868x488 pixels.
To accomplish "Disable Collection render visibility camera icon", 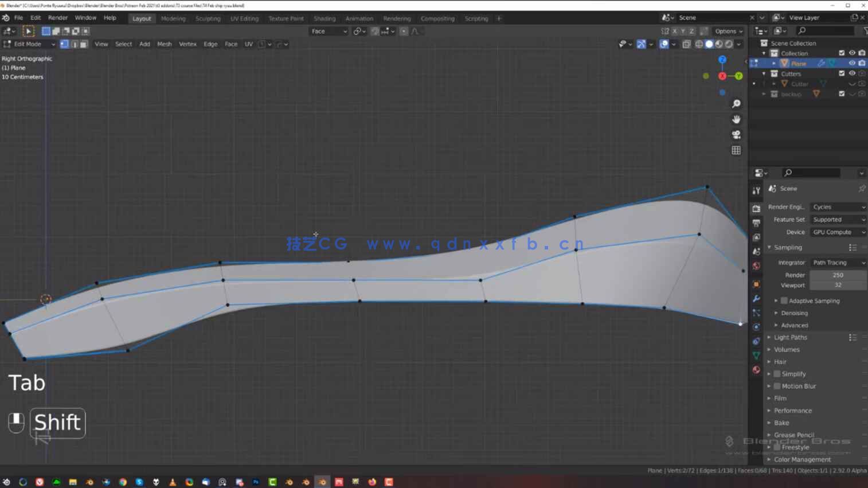I will pos(861,53).
